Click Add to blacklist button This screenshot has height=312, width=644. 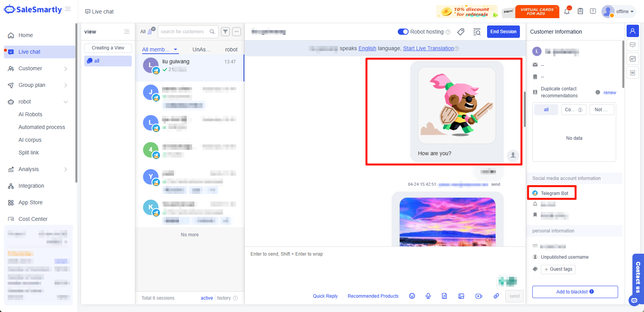point(575,292)
